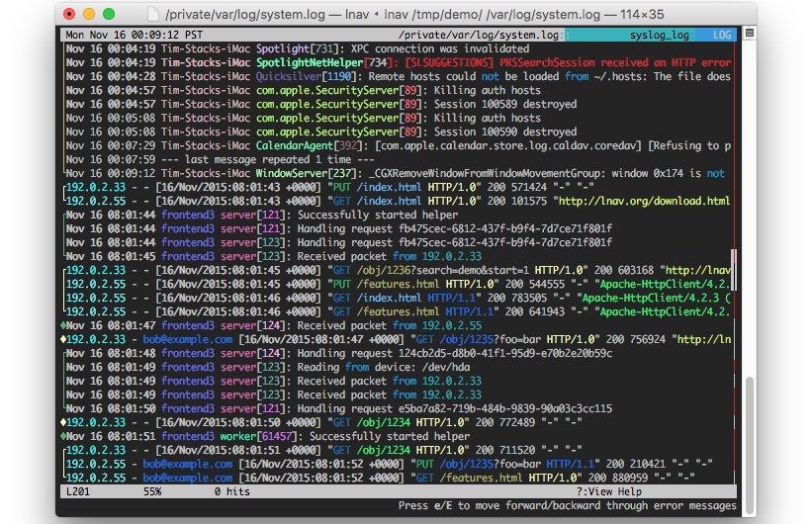This screenshot has width=812, height=524.
Task: Minimize the window using the yellow button
Action: 88,15
